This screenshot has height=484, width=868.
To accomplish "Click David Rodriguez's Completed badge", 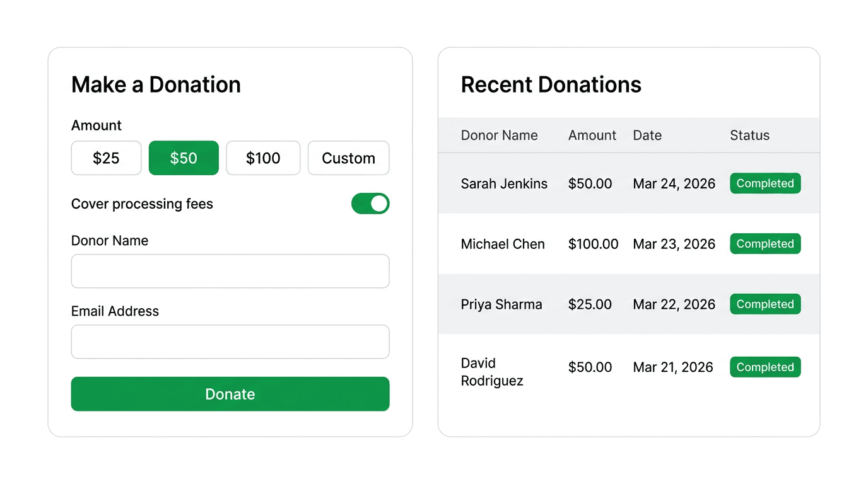I will tap(765, 367).
